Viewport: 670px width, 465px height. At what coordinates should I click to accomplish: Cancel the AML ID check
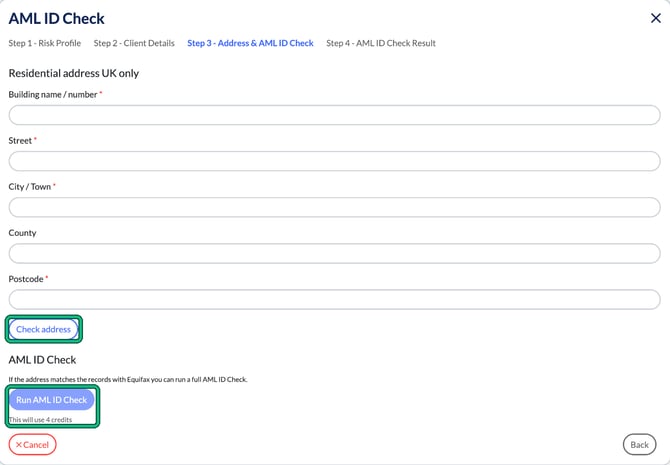pyautogui.click(x=32, y=444)
